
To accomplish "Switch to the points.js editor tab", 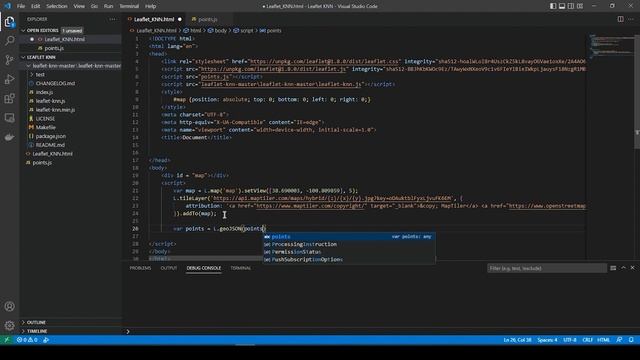I will tap(208, 19).
